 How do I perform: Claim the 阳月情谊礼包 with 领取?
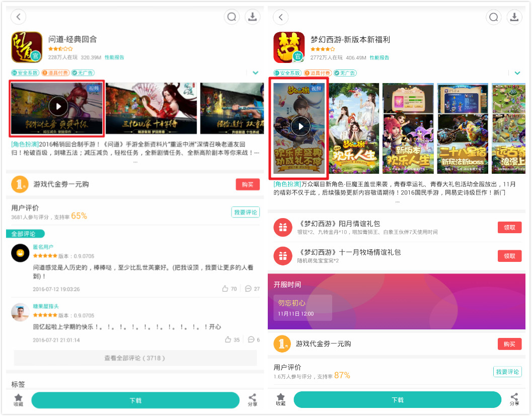click(509, 228)
